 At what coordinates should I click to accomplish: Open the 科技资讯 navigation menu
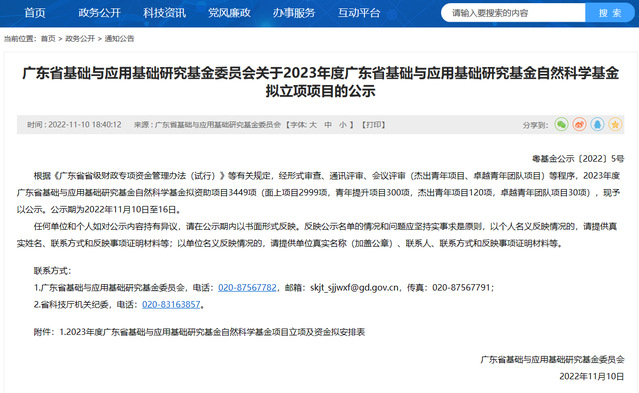pos(164,13)
